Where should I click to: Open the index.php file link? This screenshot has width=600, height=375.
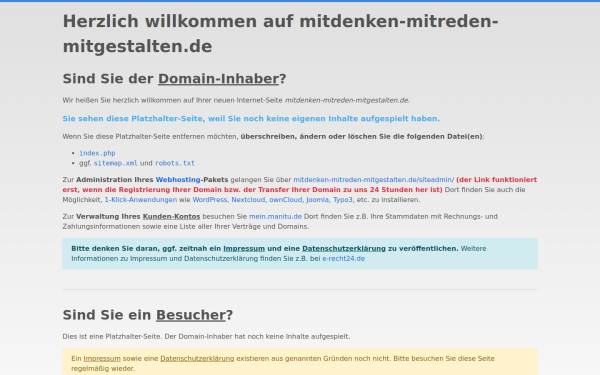[97, 153]
